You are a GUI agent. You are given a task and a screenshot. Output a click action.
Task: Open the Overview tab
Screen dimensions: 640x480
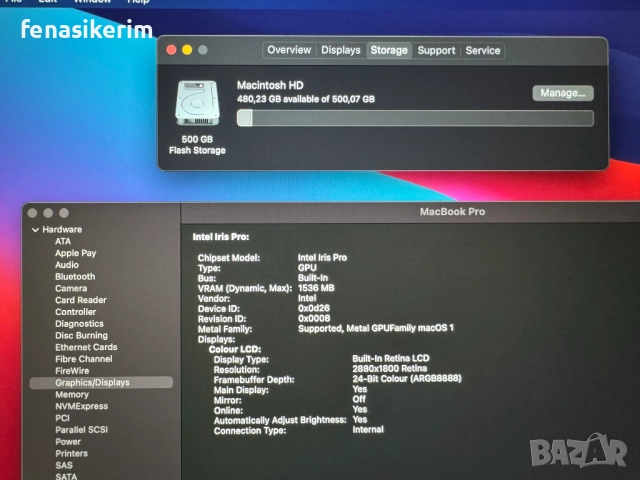click(289, 50)
